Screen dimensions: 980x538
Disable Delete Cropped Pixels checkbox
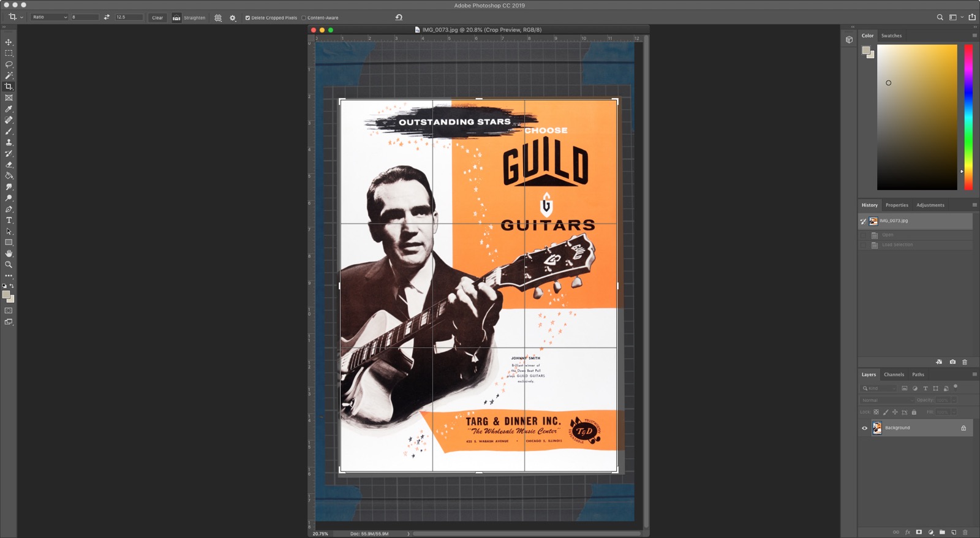point(247,18)
